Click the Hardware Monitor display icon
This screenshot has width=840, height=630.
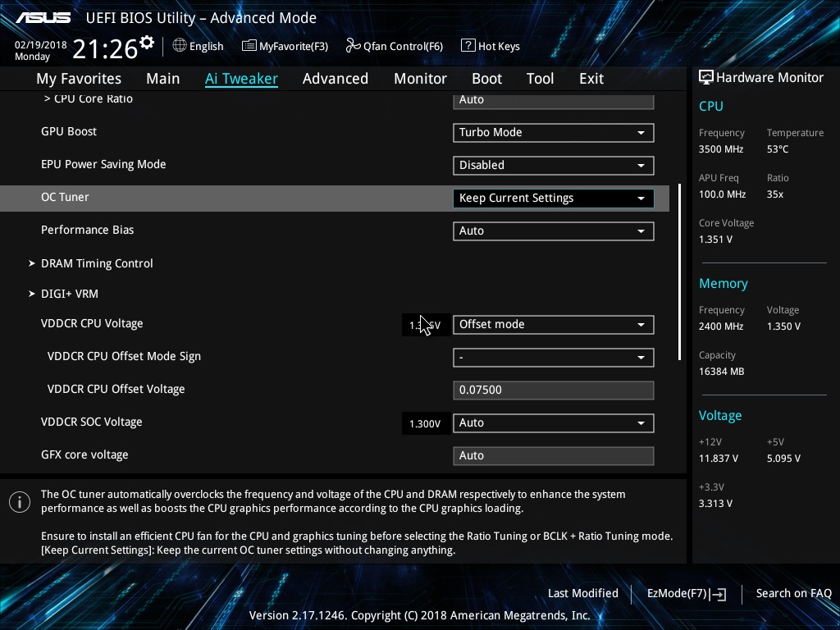tap(706, 77)
